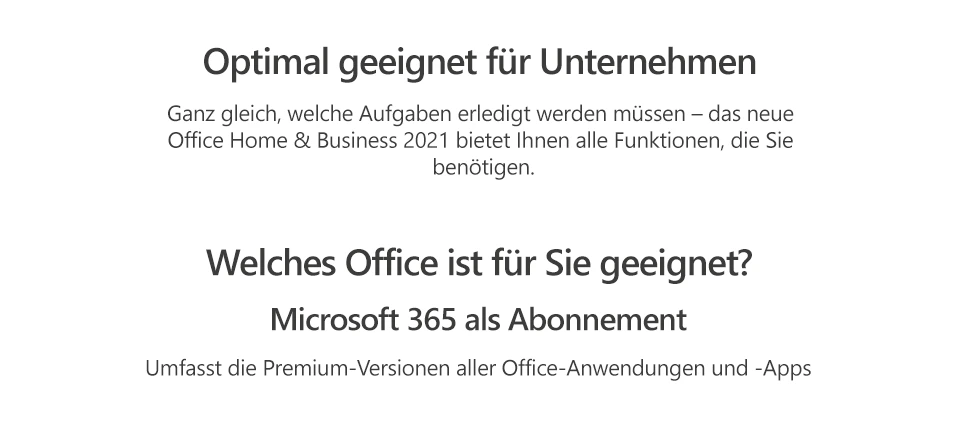Click the word 'benötigen.' in the paragraph
This screenshot has height=421, width=964.
pyautogui.click(x=484, y=167)
